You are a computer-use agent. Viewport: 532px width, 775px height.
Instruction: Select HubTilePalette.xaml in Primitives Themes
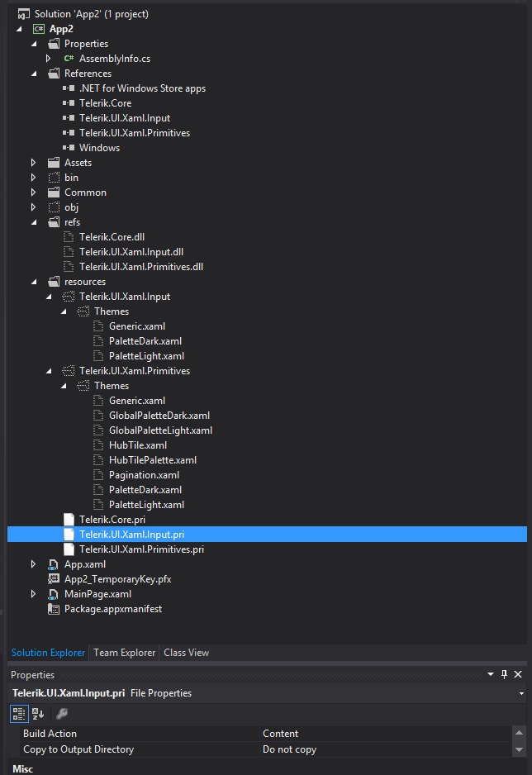pyautogui.click(x=153, y=460)
